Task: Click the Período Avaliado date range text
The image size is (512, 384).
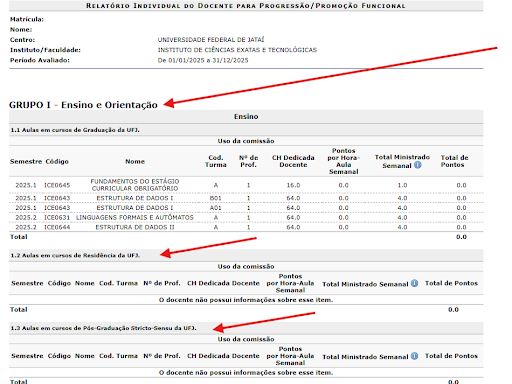Action: [203, 60]
